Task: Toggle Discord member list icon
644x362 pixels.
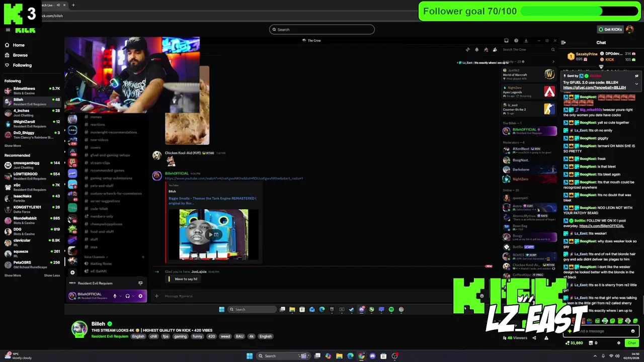Action: pyautogui.click(x=495, y=50)
